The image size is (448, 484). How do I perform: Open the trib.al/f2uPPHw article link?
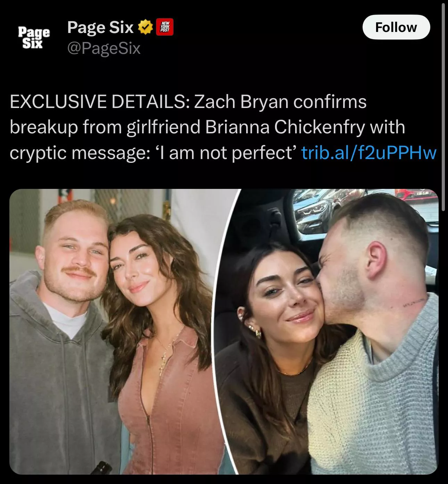coord(369,152)
